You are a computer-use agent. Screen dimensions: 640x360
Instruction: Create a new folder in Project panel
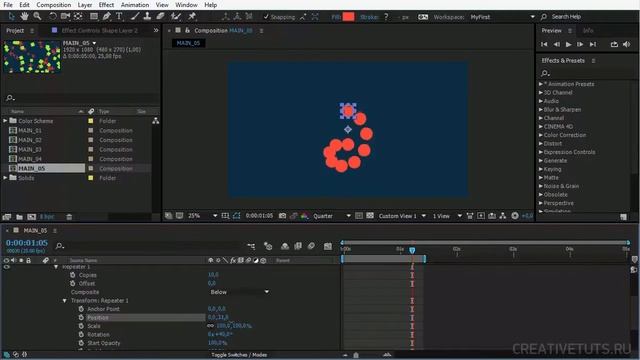point(19,217)
